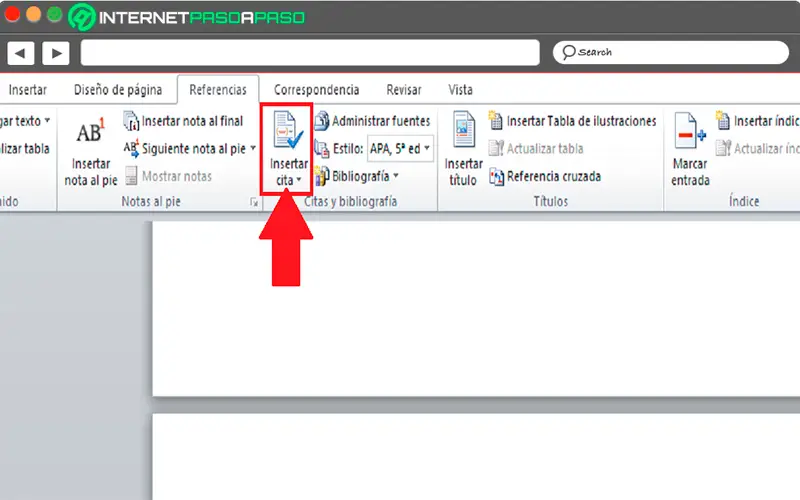Open the Correspondencia tab
The image size is (800, 500).
(x=316, y=90)
